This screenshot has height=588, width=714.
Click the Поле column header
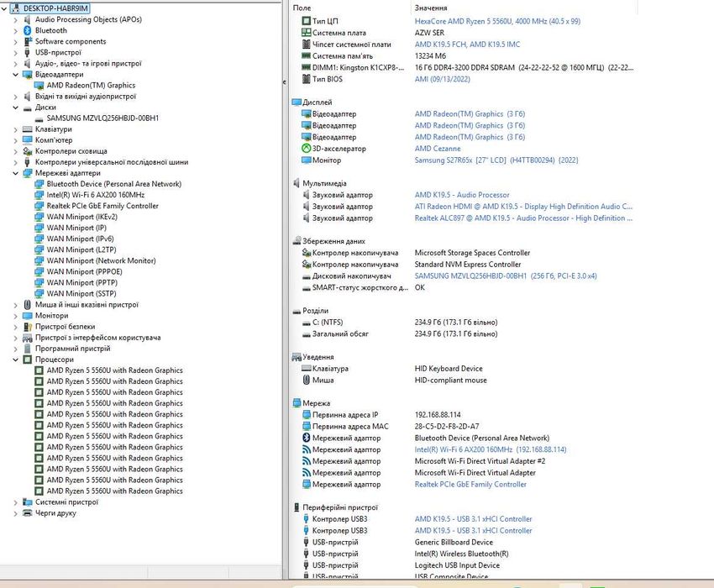[302, 8]
